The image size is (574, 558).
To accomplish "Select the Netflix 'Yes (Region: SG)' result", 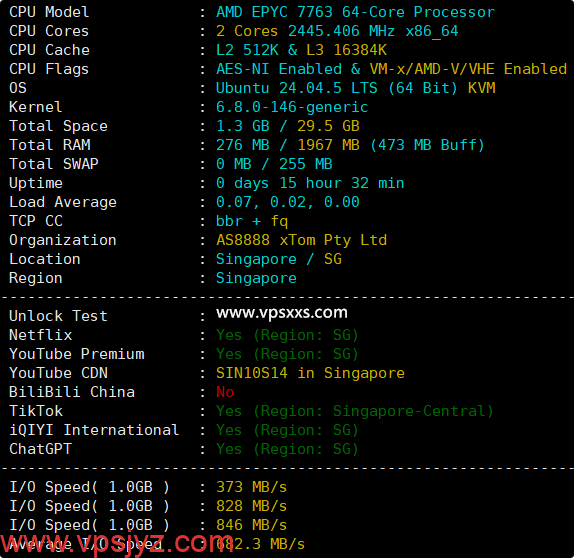I will 287,335.
